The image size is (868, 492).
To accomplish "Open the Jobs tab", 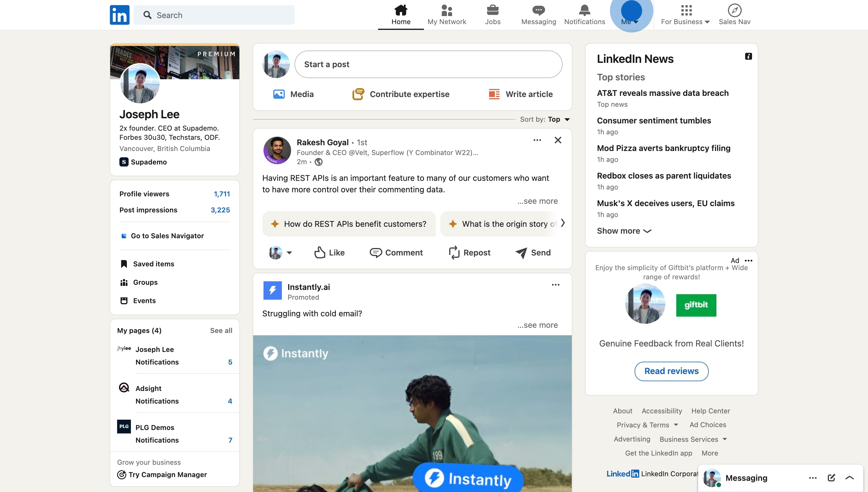I will [x=493, y=15].
